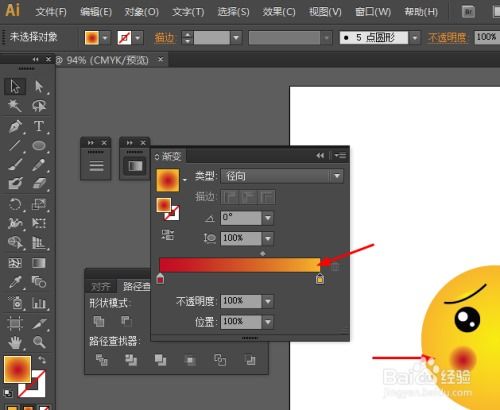Swap fill and stroke in toolbox
Screen dimensions: 500x410
click(x=42, y=360)
